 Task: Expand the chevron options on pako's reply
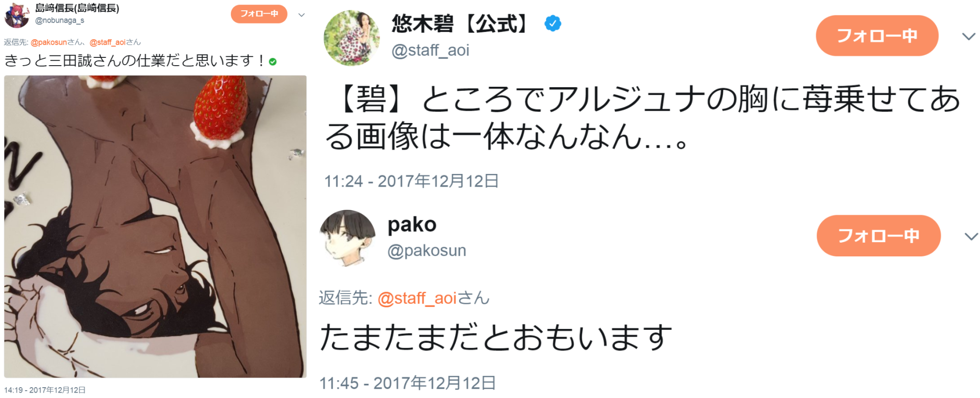(x=971, y=237)
